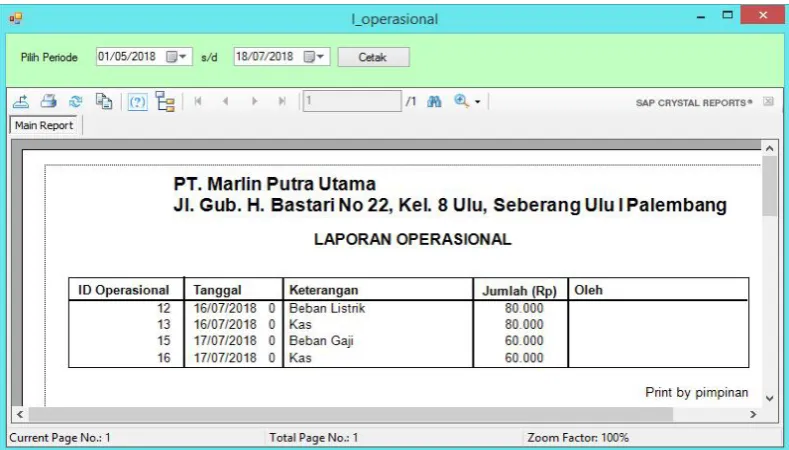This screenshot has height=450, width=789.
Task: Go to last page arrow
Action: pos(282,102)
